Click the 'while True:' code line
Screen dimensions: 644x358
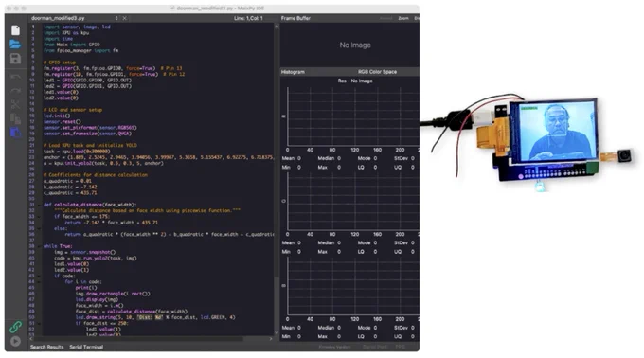click(x=58, y=246)
